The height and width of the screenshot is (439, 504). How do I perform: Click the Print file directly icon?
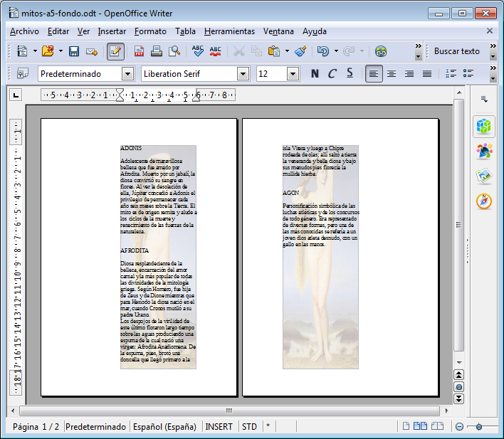point(157,51)
